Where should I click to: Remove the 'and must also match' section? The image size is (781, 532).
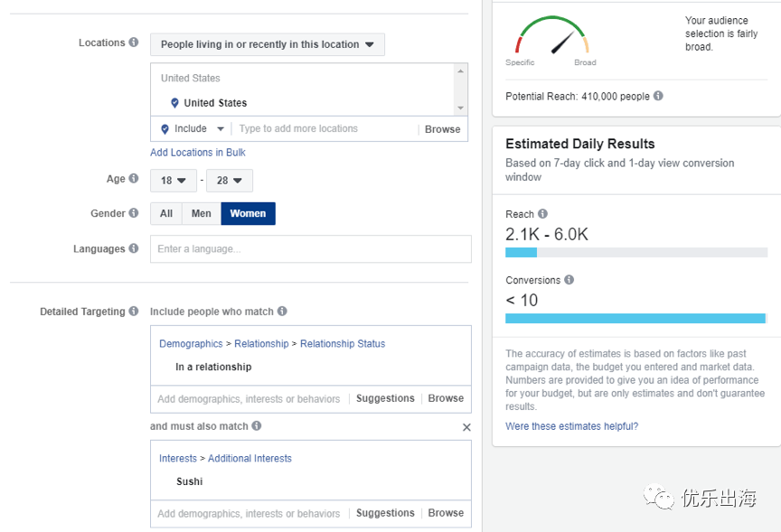(466, 427)
